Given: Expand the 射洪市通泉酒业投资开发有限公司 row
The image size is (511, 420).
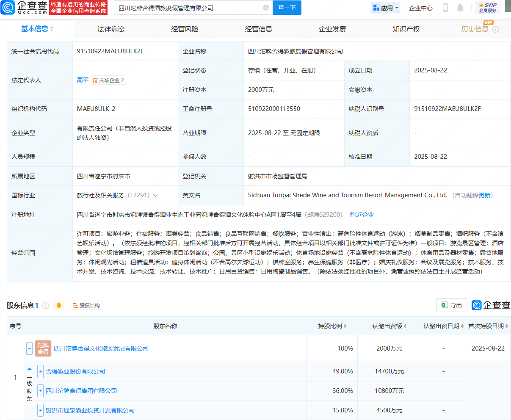Looking at the screenshot, I should tap(41, 410).
